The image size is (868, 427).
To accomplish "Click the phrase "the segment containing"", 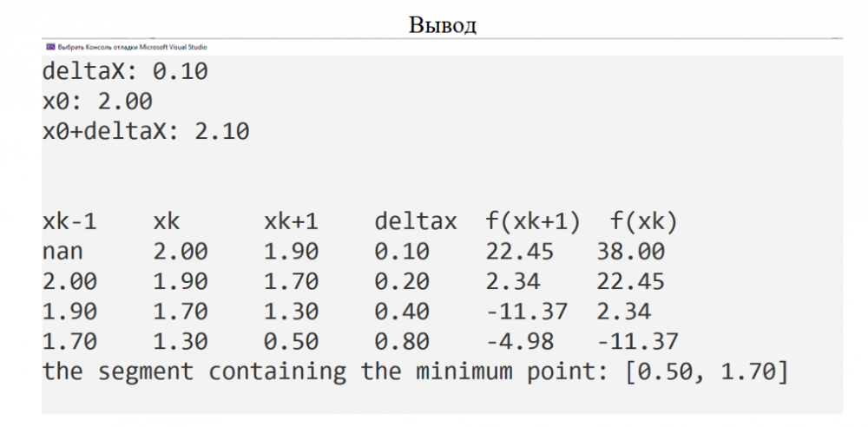I will 194,371.
